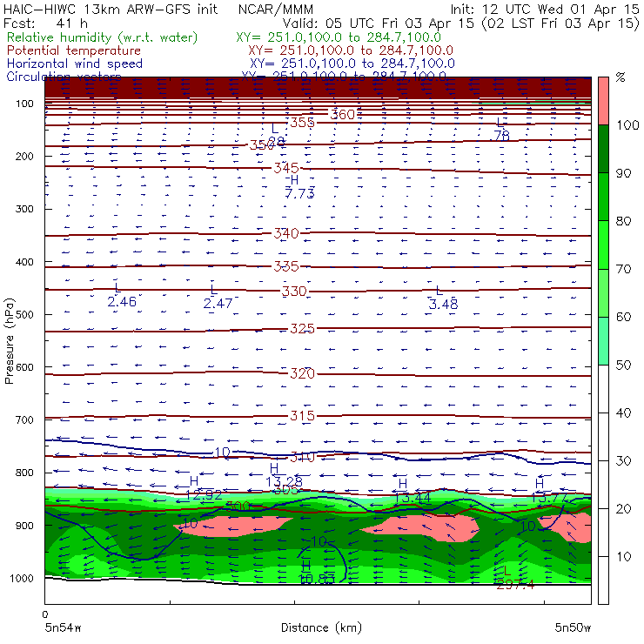
Task: Click the '300' pressure axis tick label
Action: coord(24,209)
